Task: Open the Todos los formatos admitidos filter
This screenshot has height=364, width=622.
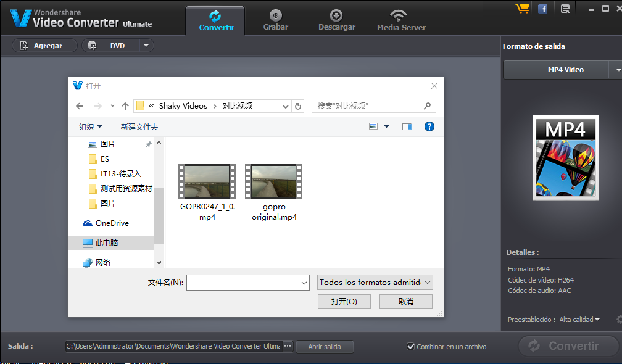Action: [375, 283]
